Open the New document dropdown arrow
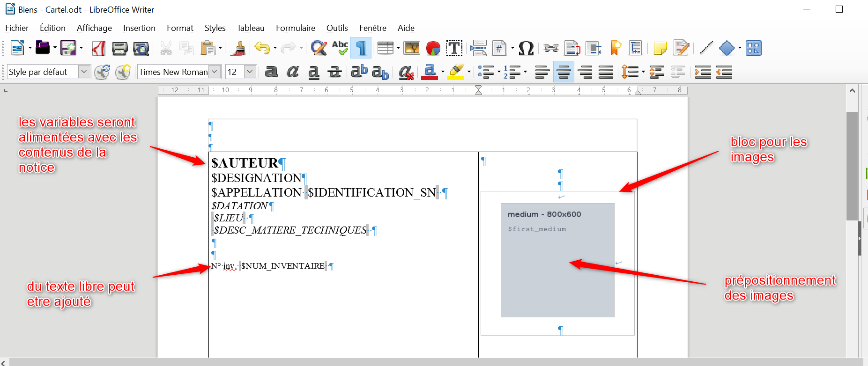Image resolution: width=868 pixels, height=366 pixels. (30, 48)
